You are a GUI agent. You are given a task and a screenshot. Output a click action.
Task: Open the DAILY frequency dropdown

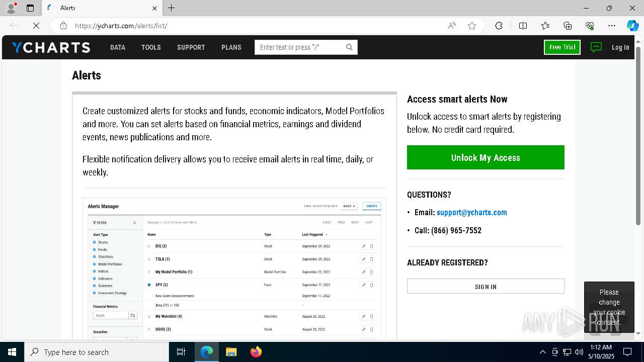tap(349, 206)
